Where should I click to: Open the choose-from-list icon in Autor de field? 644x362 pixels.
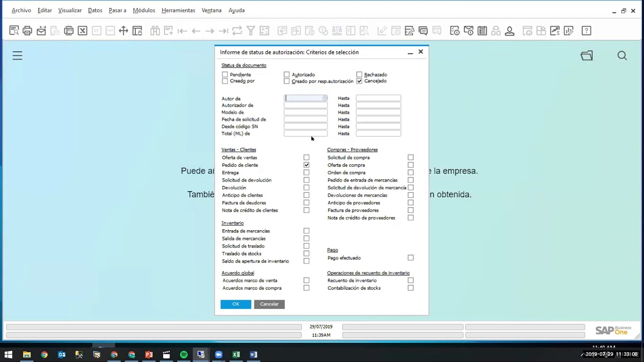pos(325,98)
